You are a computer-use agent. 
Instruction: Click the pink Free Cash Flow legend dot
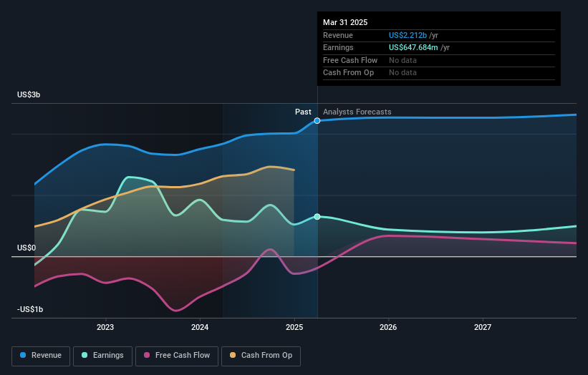click(147, 355)
